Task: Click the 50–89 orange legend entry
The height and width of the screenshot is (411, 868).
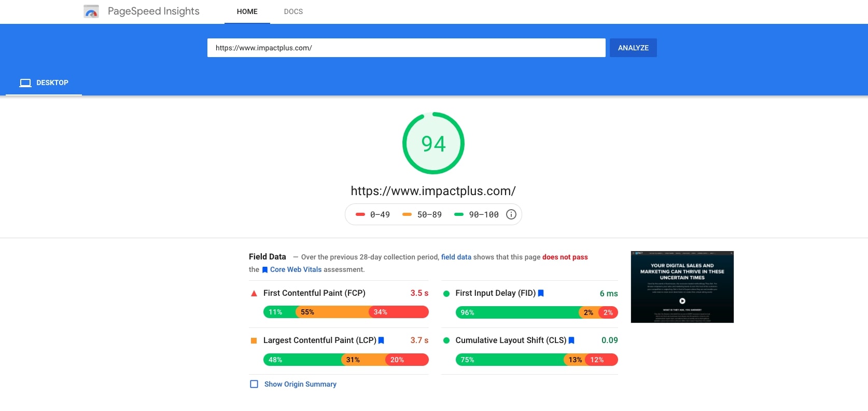Action: coord(422,214)
